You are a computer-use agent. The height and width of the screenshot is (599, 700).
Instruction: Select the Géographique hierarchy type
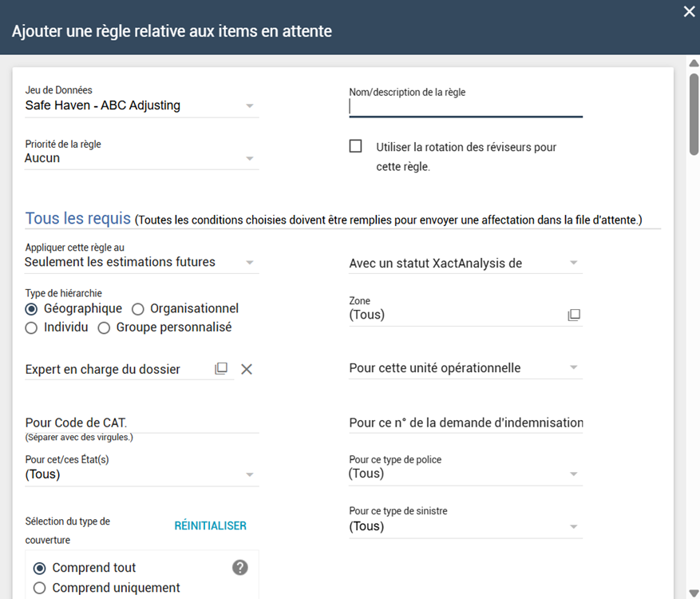point(32,308)
